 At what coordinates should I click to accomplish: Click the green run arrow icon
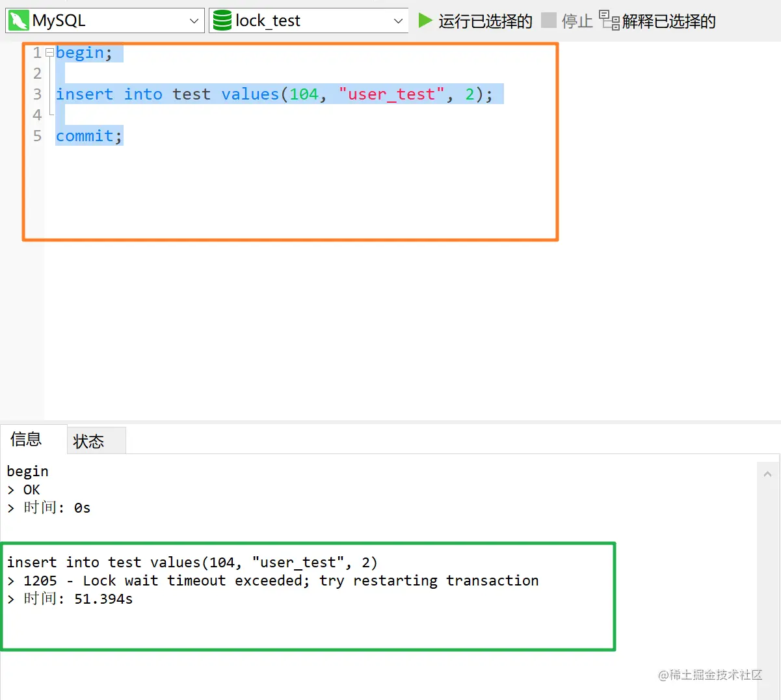click(x=425, y=21)
